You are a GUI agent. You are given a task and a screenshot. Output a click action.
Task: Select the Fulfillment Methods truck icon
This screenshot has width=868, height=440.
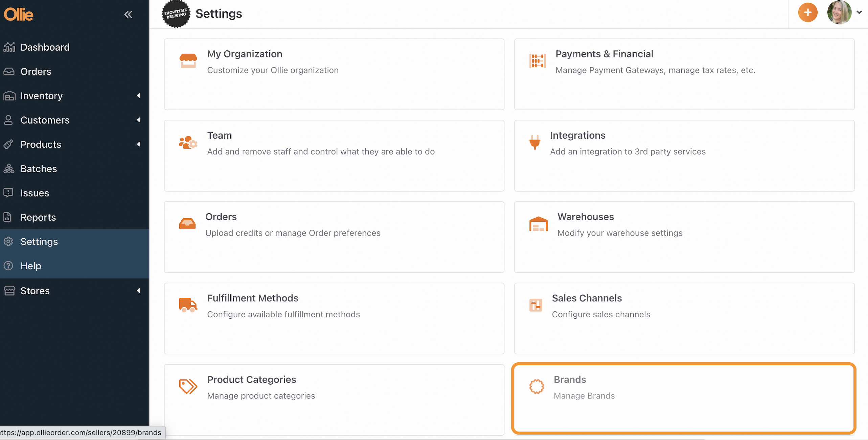click(x=188, y=305)
